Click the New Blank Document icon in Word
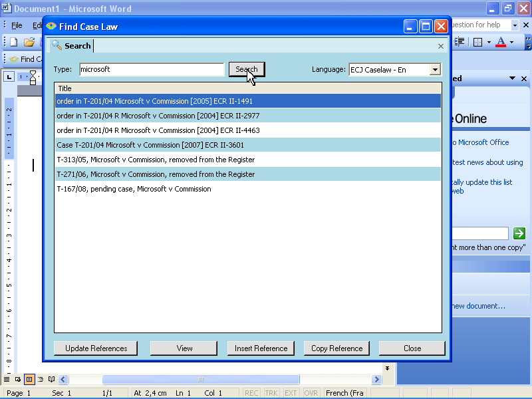The height and width of the screenshot is (399, 532). click(x=13, y=42)
